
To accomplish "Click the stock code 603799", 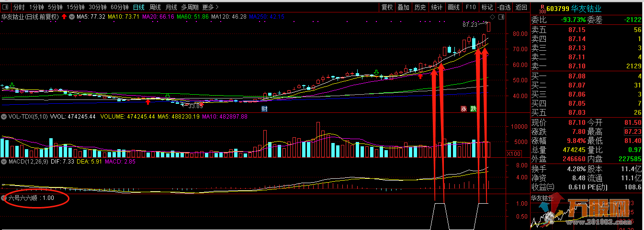I will tap(558, 9).
